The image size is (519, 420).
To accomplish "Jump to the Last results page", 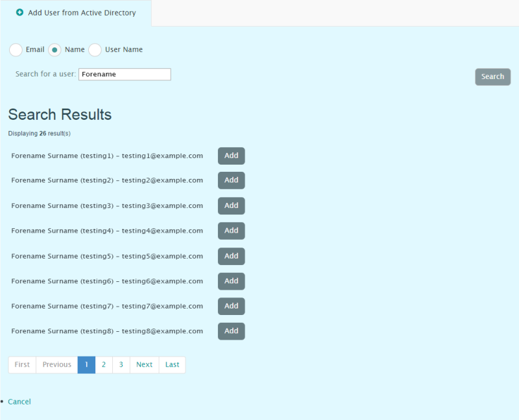I will pyautogui.click(x=171, y=364).
